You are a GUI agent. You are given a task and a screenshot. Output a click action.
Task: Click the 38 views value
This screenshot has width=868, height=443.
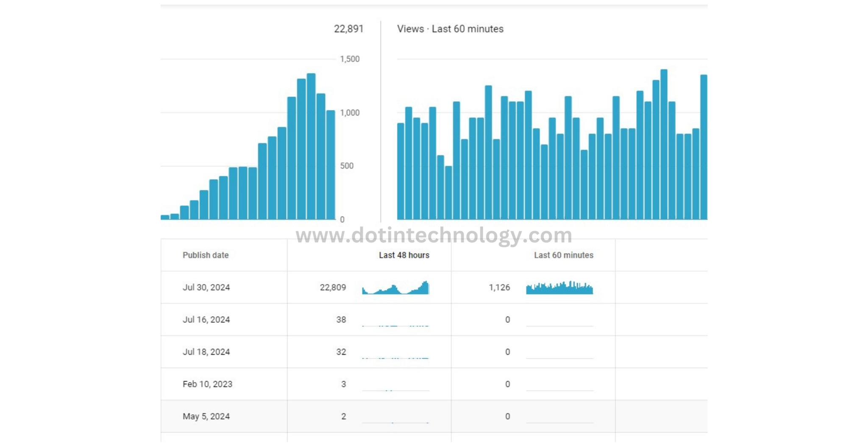point(341,319)
